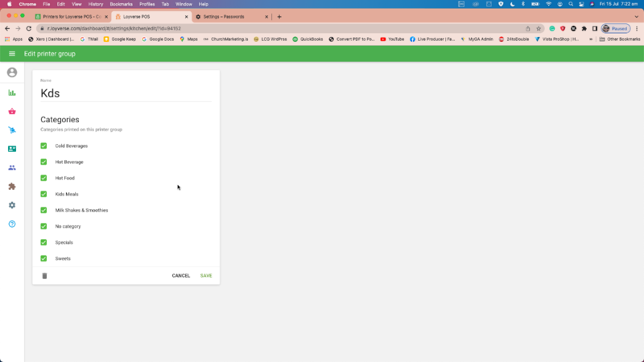
Task: Open Chrome side panel icon
Action: (x=595, y=28)
